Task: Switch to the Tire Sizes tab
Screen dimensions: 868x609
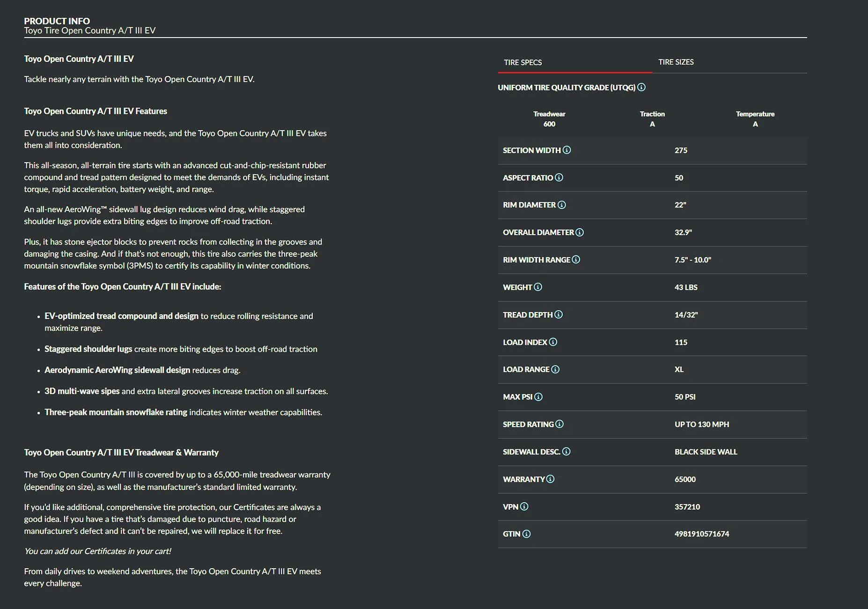Action: tap(729, 62)
